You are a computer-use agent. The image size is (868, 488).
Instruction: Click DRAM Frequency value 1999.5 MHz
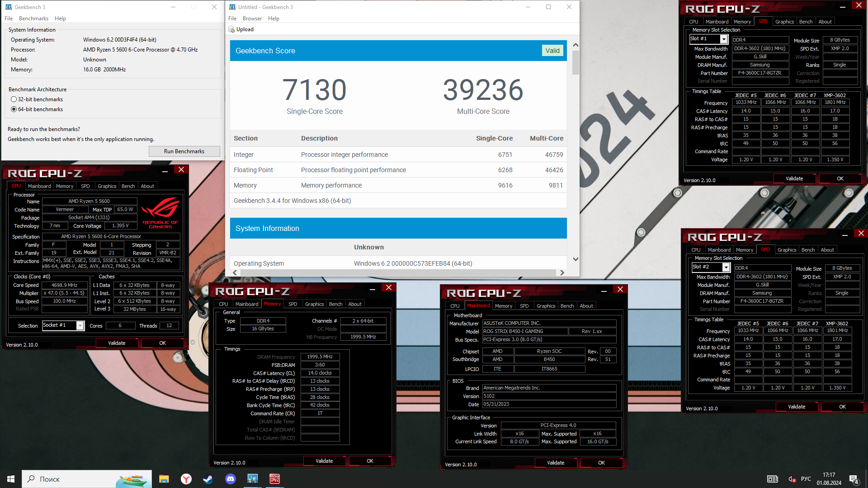pyautogui.click(x=320, y=357)
